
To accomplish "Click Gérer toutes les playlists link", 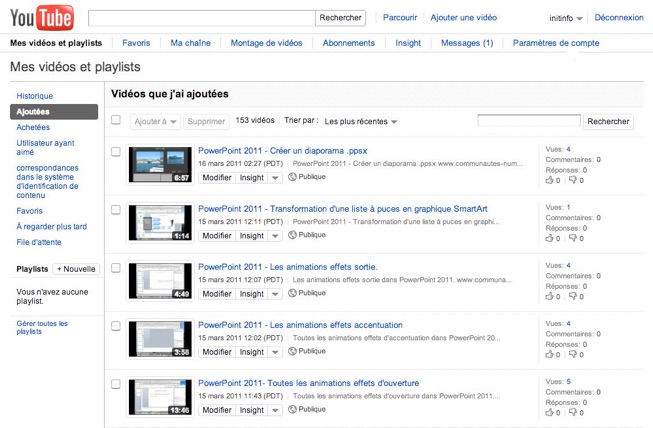I will coord(42,327).
